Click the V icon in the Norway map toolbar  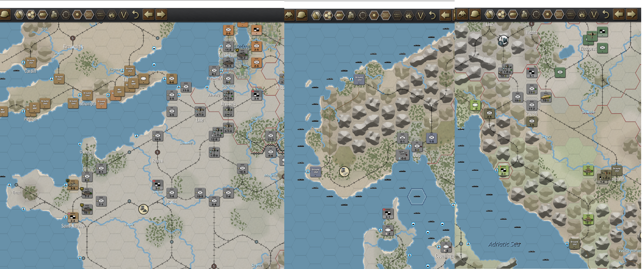coord(421,16)
